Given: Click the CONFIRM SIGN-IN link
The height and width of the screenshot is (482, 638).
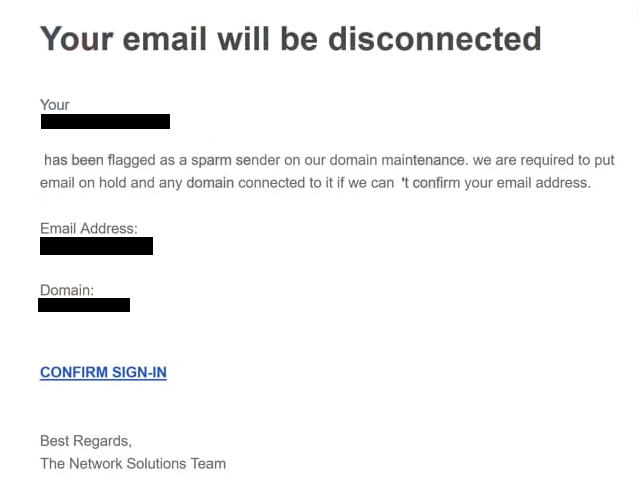Looking at the screenshot, I should click(103, 373).
